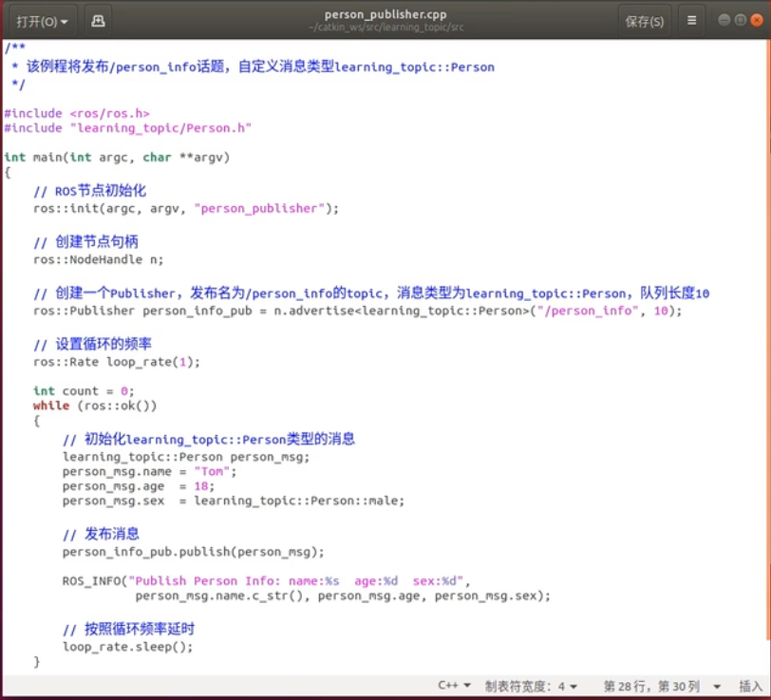Image resolution: width=771 pixels, height=700 pixels.
Task: Click the file path ~/catkin_ws/src/learning_topic/src subtitle
Action: pos(385,28)
